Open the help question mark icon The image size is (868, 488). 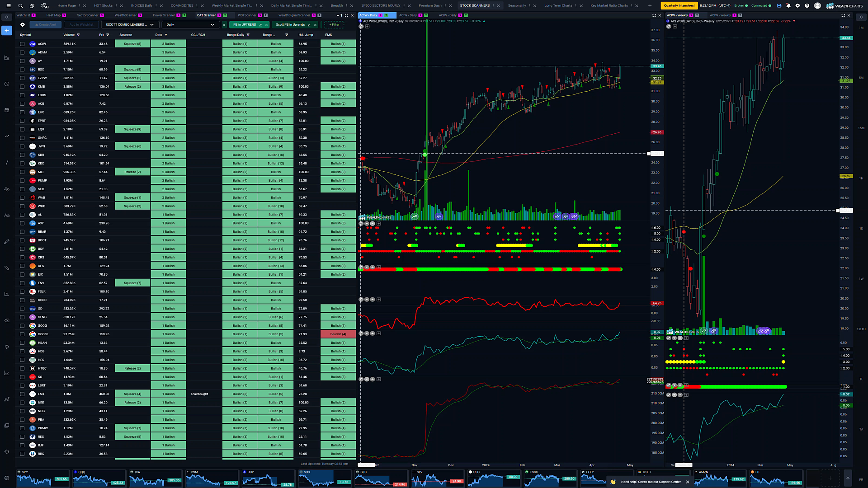(807, 6)
